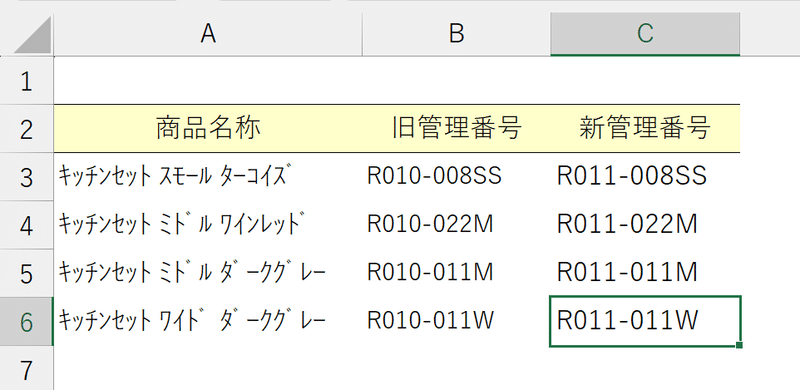Select row 4 header
The image size is (800, 390).
[27, 225]
